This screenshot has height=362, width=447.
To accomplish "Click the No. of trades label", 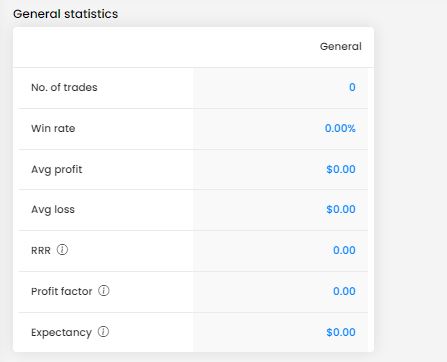I will coord(64,87).
